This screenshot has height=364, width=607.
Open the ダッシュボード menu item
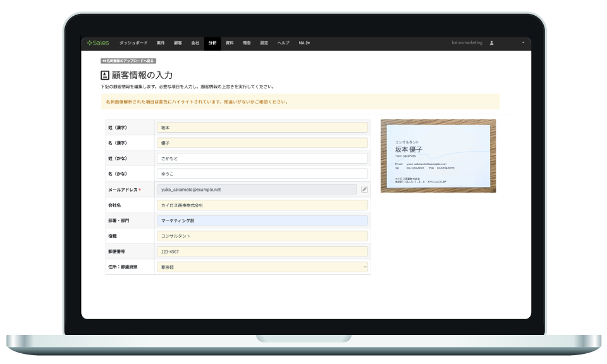tap(133, 43)
